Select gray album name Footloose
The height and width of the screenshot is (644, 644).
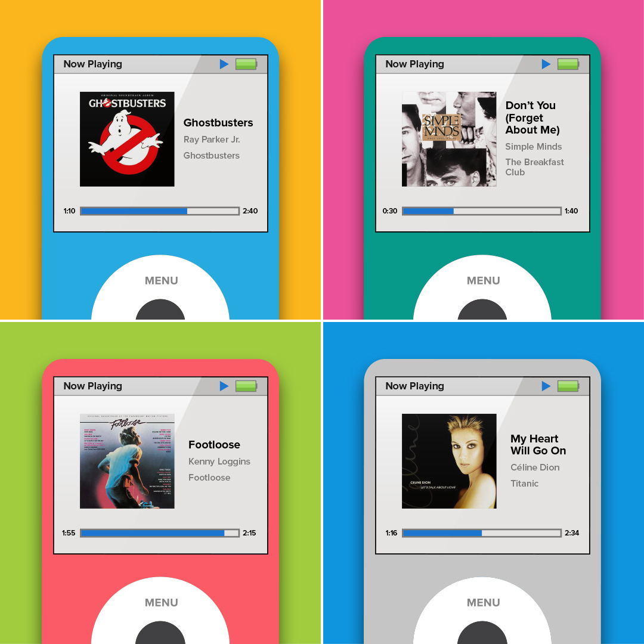coord(209,478)
